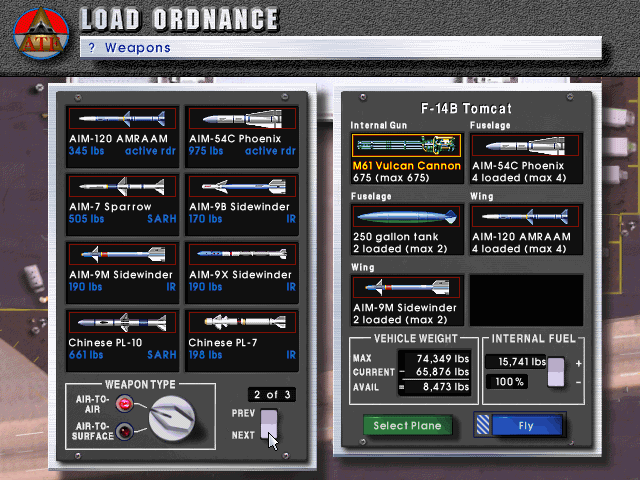Click the "675 (max 675)" ammo count
The width and height of the screenshot is (640, 480).
[x=391, y=178]
